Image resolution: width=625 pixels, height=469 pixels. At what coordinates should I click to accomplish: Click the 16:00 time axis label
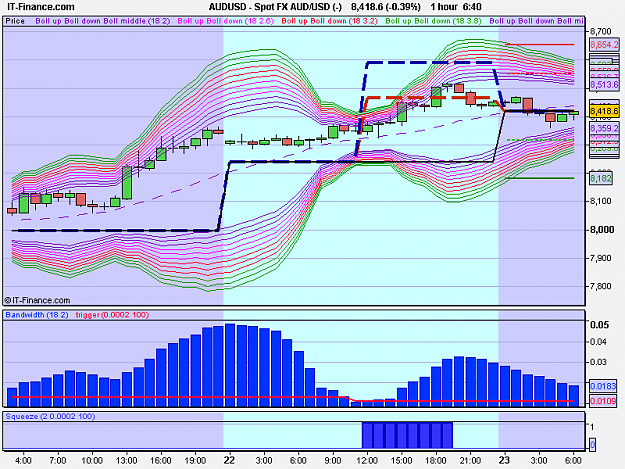pyautogui.click(x=161, y=461)
